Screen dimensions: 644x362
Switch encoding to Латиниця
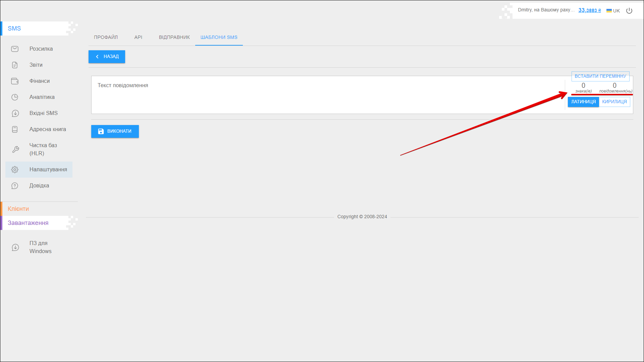[x=583, y=102]
